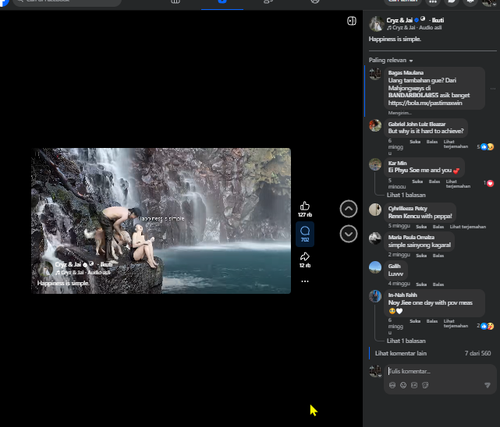Like the reel with the thumbs-up icon
Image resolution: width=500 pixels, height=427 pixels.
305,206
